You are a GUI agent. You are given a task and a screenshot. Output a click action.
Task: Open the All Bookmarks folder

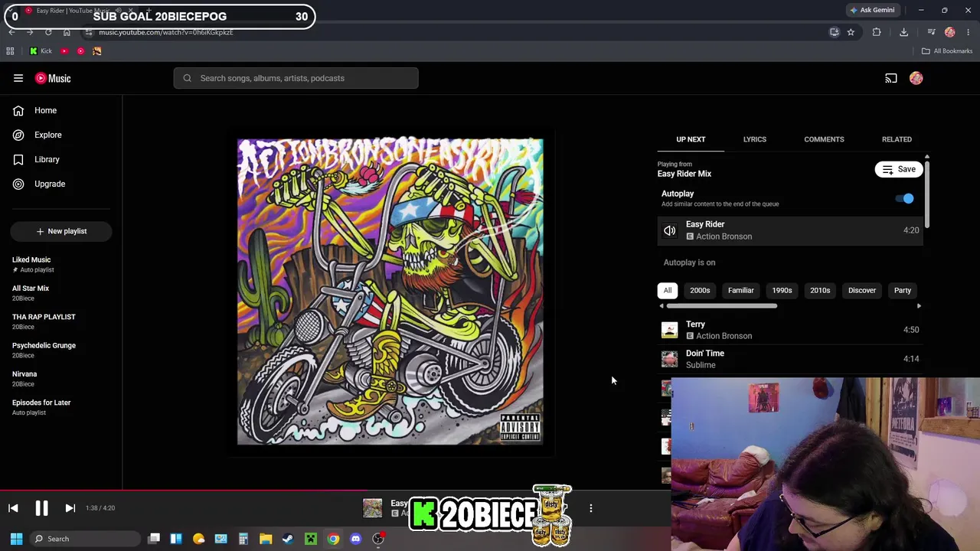pos(947,51)
